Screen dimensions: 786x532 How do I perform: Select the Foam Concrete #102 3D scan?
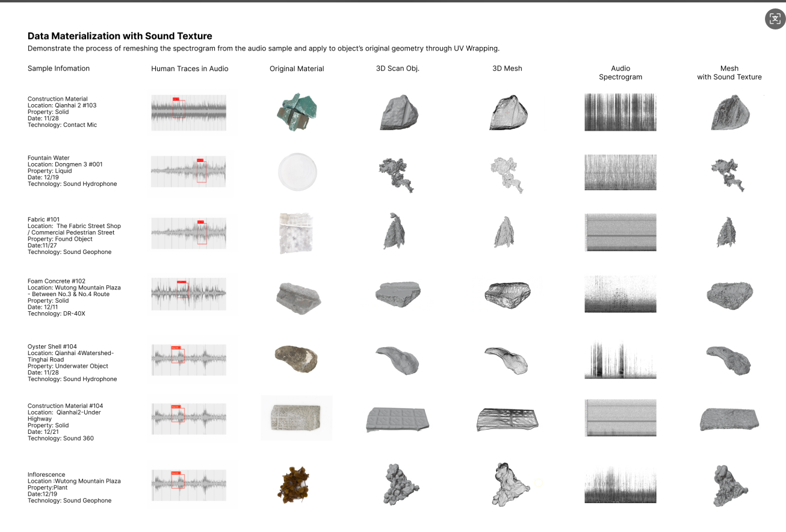pos(399,295)
